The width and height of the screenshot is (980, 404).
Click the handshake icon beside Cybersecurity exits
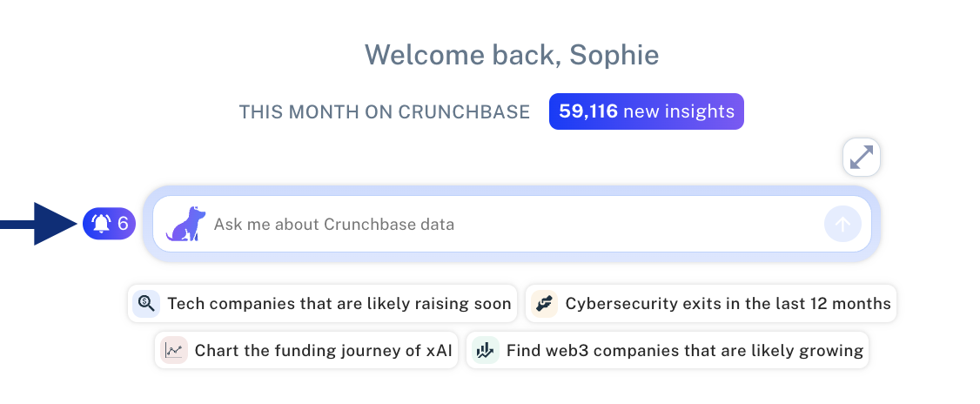tap(544, 304)
